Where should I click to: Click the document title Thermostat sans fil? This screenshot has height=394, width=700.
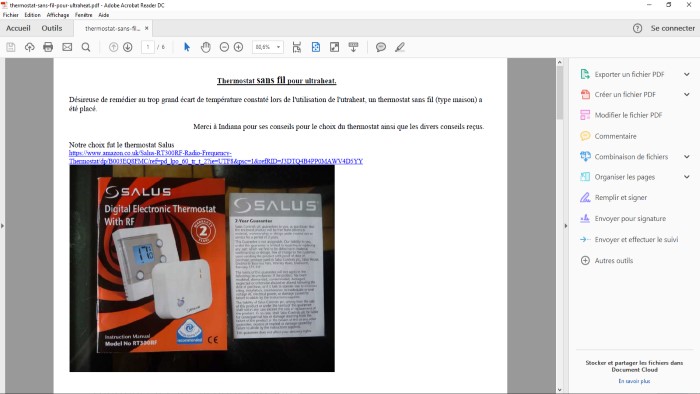pos(276,80)
